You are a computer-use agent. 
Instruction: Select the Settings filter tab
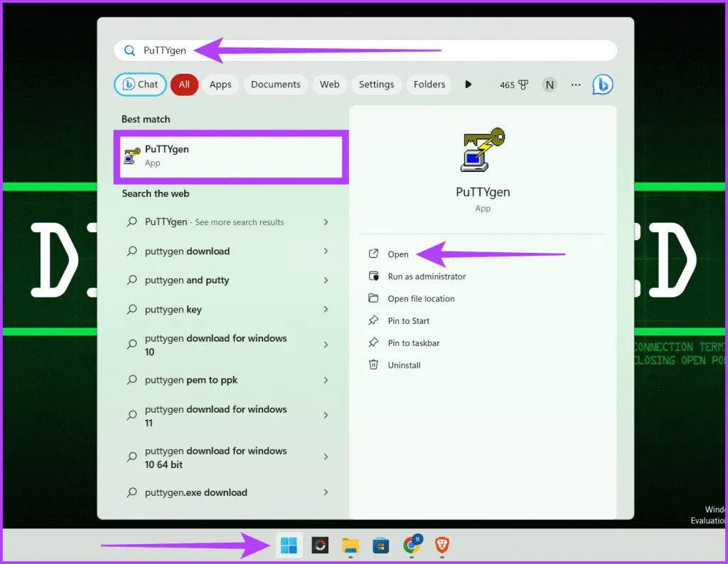tap(376, 85)
